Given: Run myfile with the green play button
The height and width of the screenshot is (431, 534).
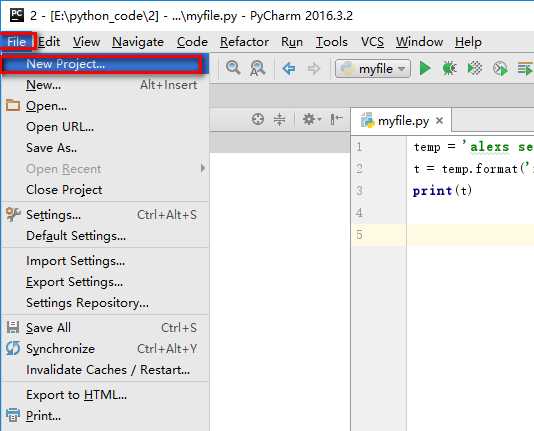Looking at the screenshot, I should click(x=425, y=68).
